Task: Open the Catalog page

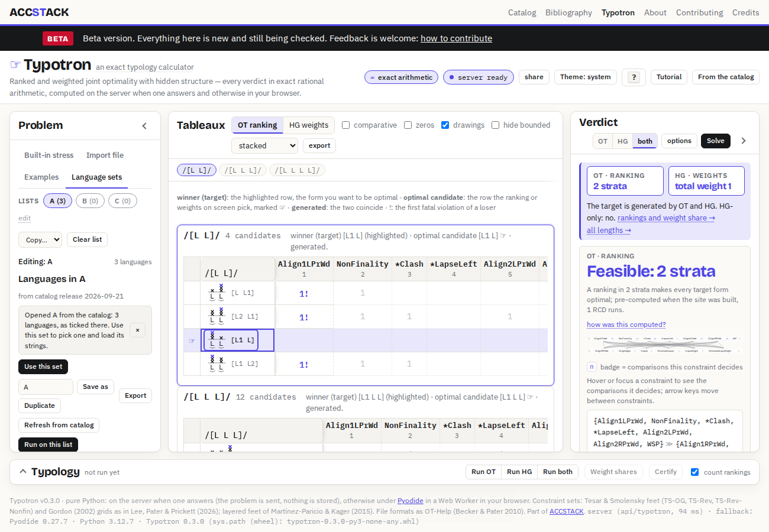Action: [522, 12]
